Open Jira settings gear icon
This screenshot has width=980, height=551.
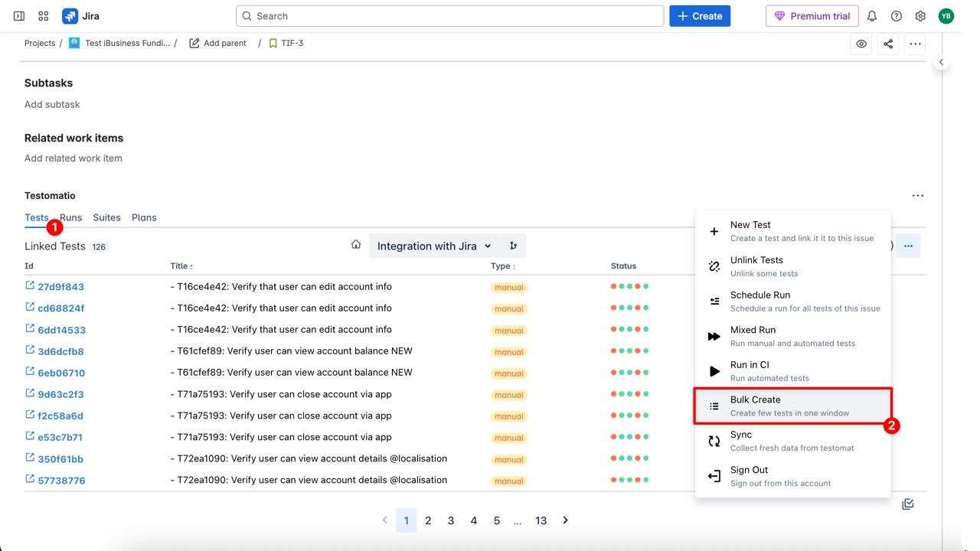(x=920, y=16)
